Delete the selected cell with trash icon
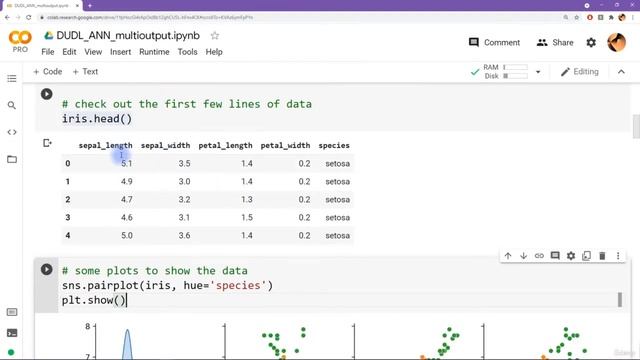The width and height of the screenshot is (640, 360). [602, 256]
